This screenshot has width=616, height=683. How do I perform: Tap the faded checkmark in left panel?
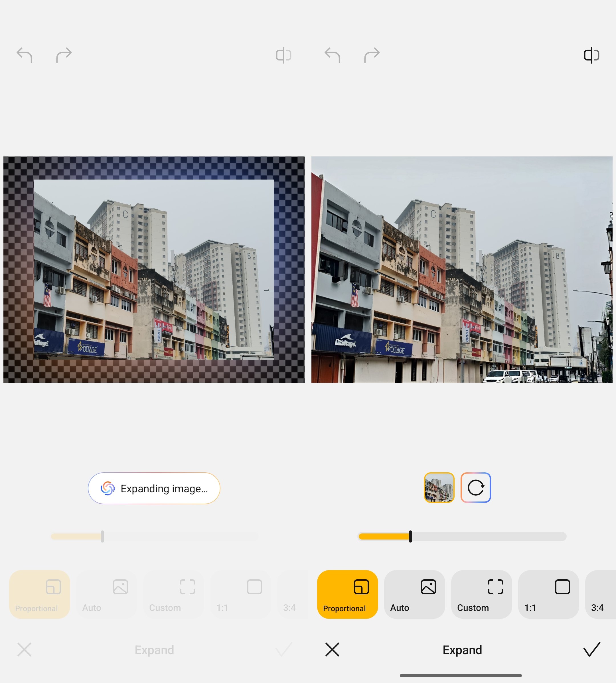284,649
